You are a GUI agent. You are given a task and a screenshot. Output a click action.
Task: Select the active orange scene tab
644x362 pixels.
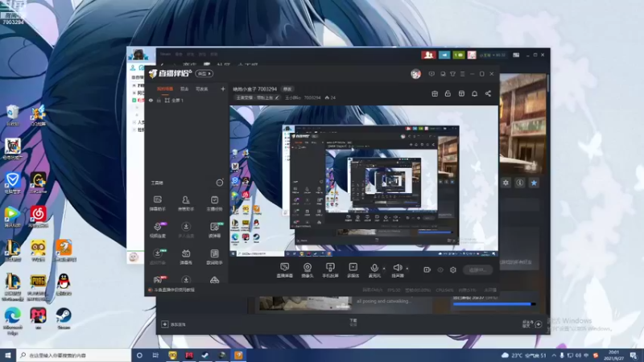click(165, 88)
